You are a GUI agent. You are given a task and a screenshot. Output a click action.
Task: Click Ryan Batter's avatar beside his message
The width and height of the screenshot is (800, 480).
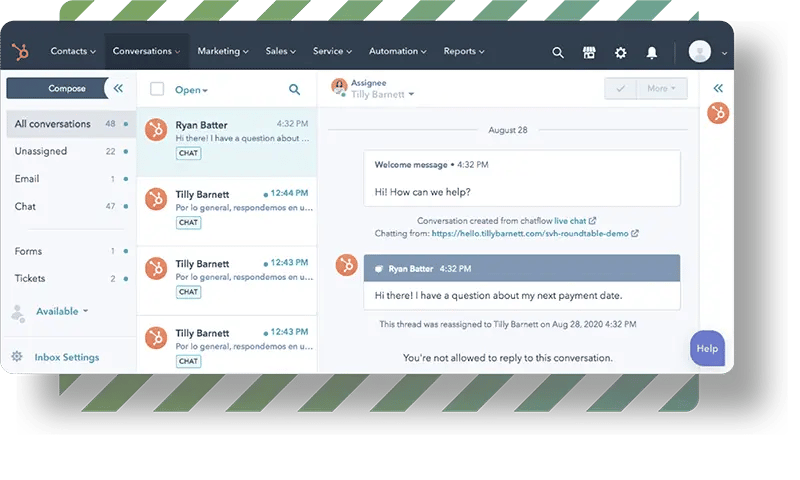(346, 265)
